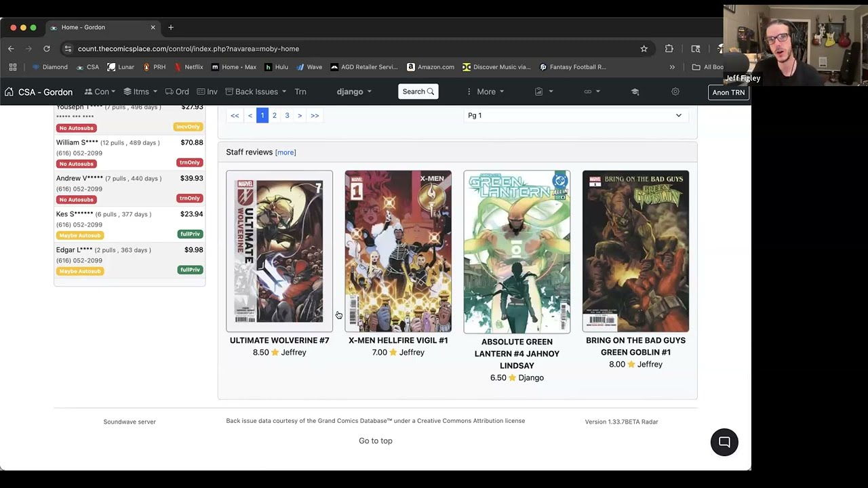Click BRING ON THE BAD GUYS GREEN GOBLIN title

[635, 346]
